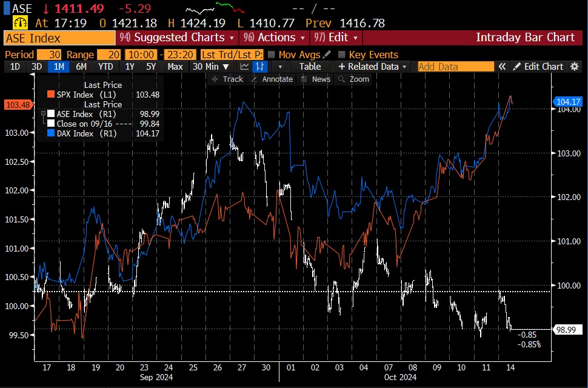Select the bar chart type icon
Image resolution: width=588 pixels, height=388 pixels.
[260, 67]
